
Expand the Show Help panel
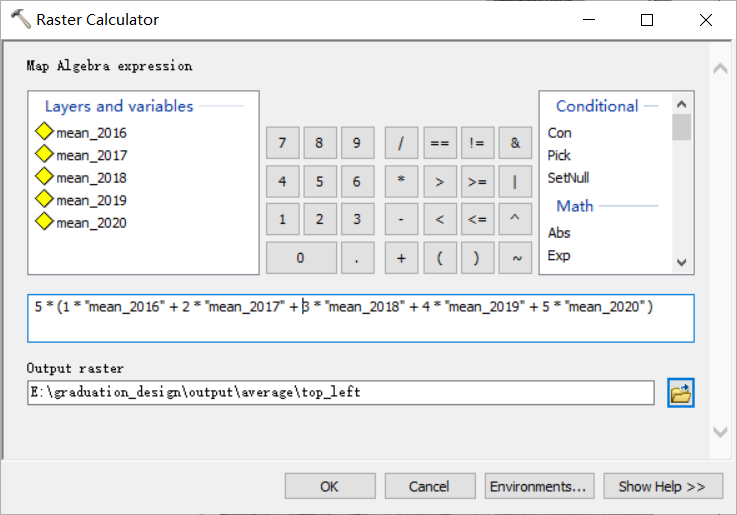pyautogui.click(x=663, y=486)
